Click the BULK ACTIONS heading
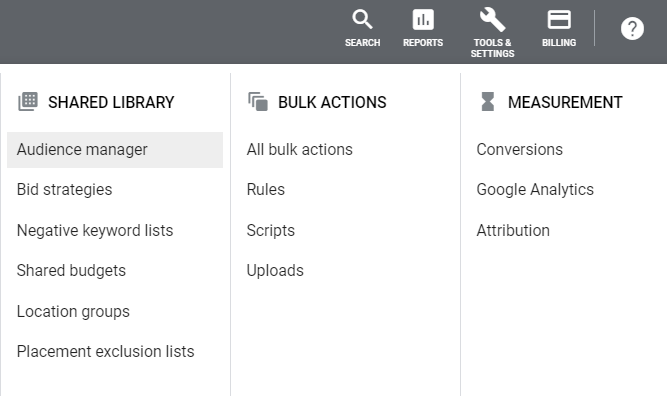667x397 pixels. coord(332,102)
